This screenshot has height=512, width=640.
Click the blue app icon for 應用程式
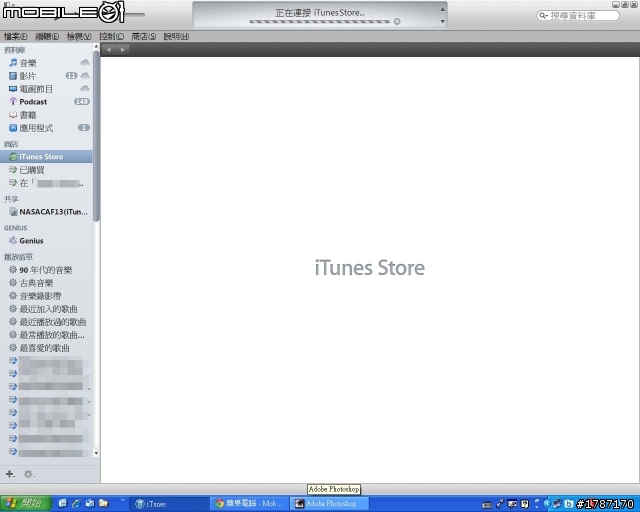coord(13,128)
